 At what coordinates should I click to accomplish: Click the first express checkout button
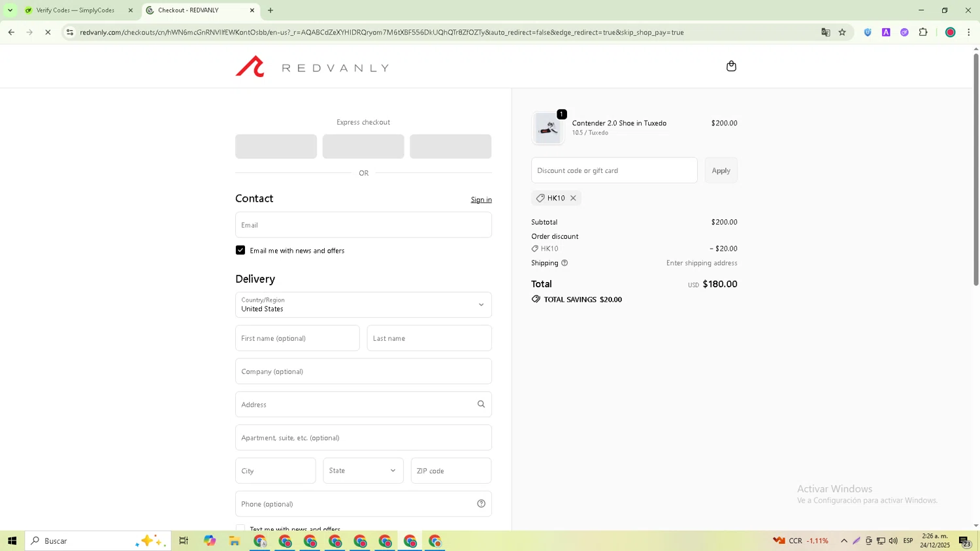coord(276,146)
